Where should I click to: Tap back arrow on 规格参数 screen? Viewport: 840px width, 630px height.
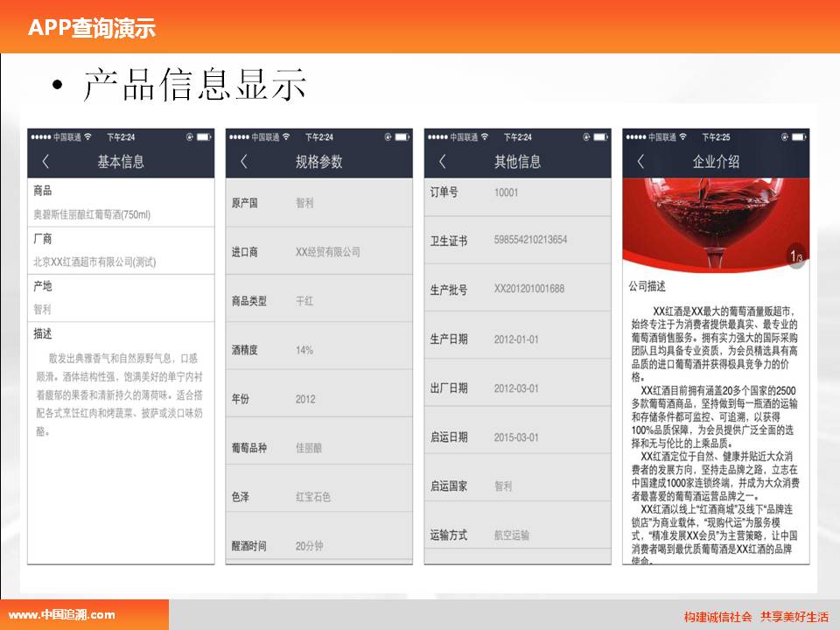click(x=244, y=161)
